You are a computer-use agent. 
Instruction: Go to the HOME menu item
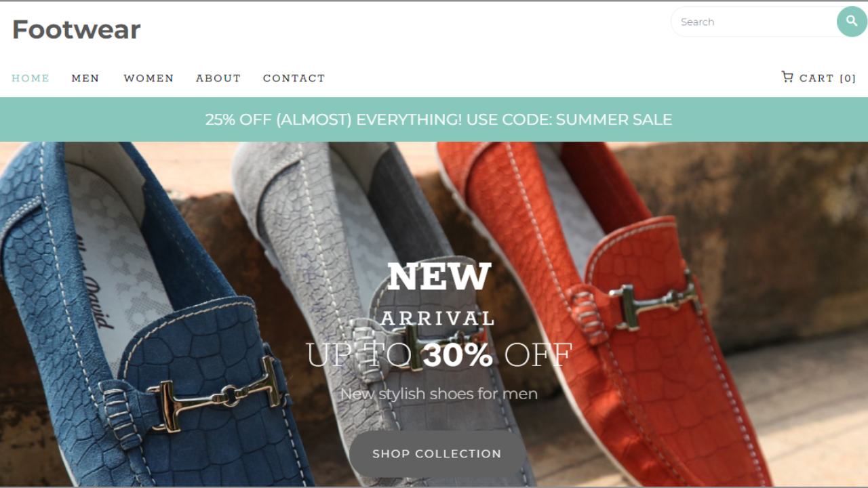[31, 78]
